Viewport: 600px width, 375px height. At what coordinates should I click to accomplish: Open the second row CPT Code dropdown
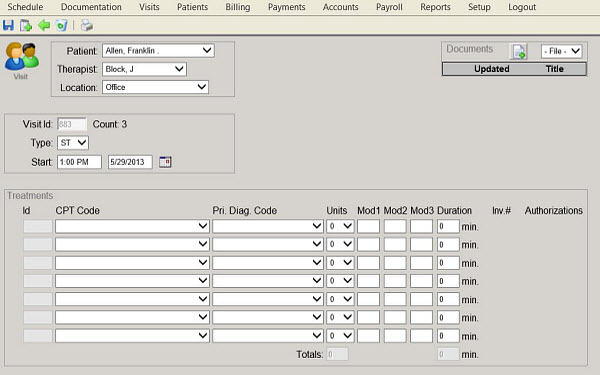(132, 244)
